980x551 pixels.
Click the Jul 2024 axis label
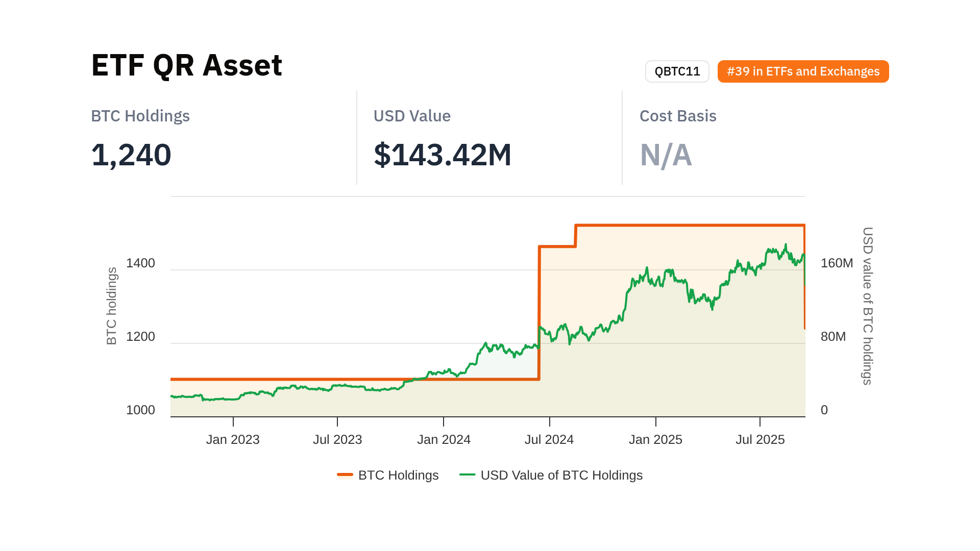(x=549, y=439)
